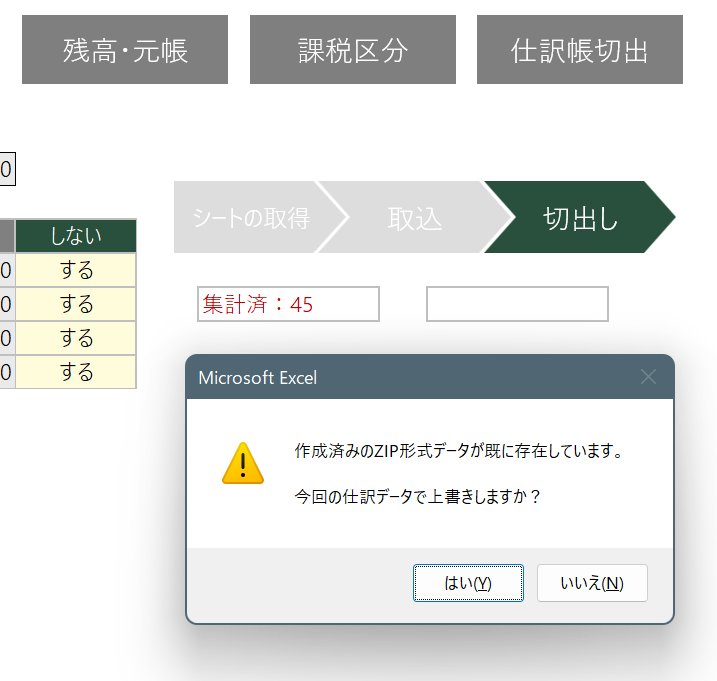Click the yellow warning triangle icon
The height and width of the screenshot is (681, 717).
(243, 463)
